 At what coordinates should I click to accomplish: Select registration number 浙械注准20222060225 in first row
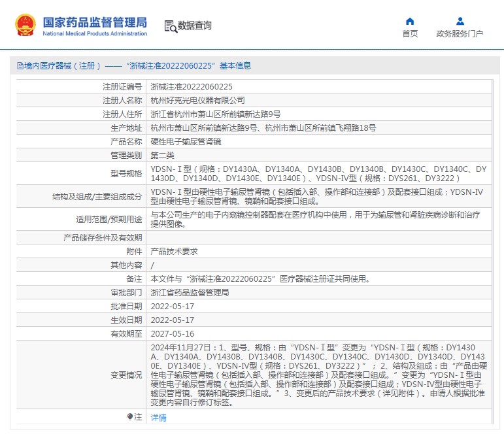tap(192, 86)
